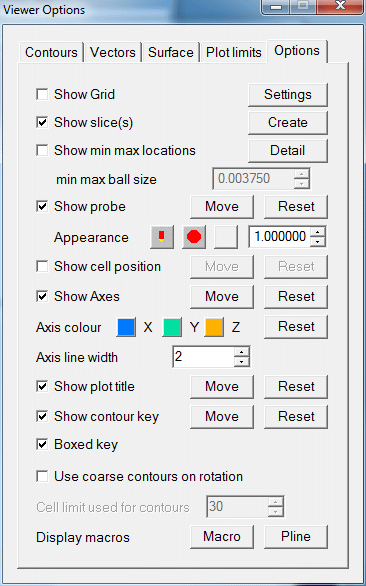Screen dimensions: 366x586
Task: Reset the axis colours
Action: click(296, 327)
